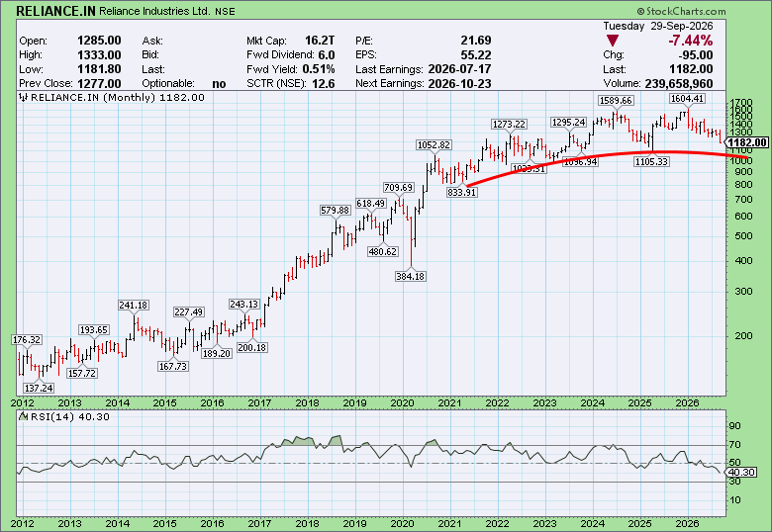Click the 1295.24 high price label
The height and width of the screenshot is (532, 772).
coord(569,122)
